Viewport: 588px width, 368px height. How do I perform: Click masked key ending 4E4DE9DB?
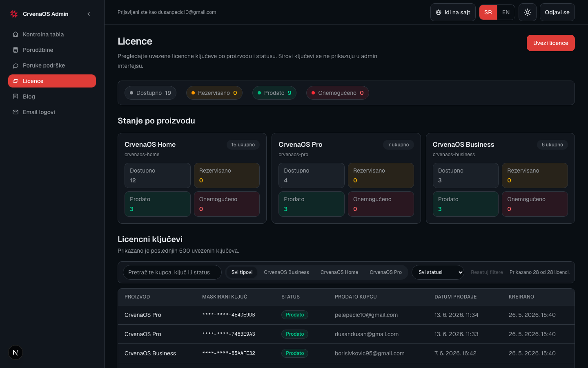pos(229,315)
